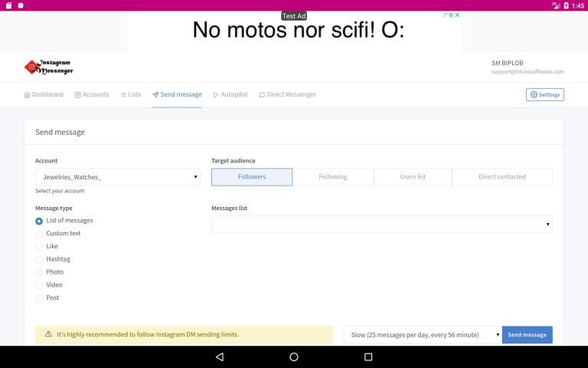Click the Lists menu icon

tap(123, 95)
